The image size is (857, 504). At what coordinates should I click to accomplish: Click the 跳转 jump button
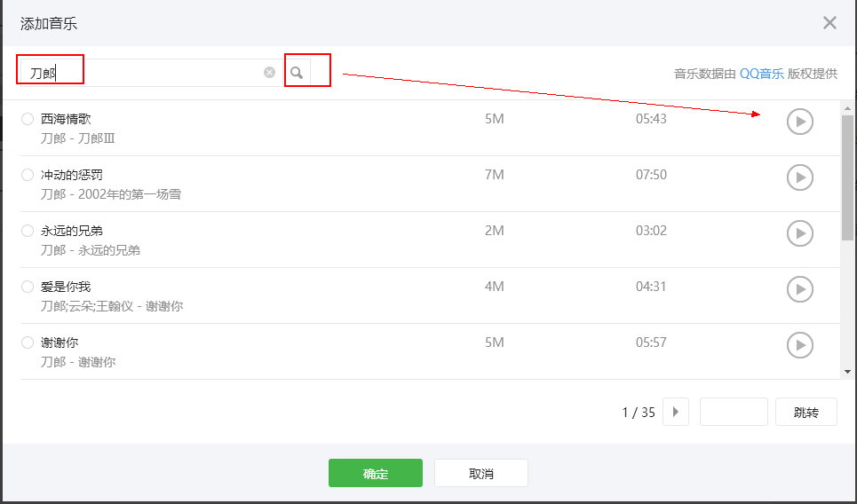click(x=806, y=412)
